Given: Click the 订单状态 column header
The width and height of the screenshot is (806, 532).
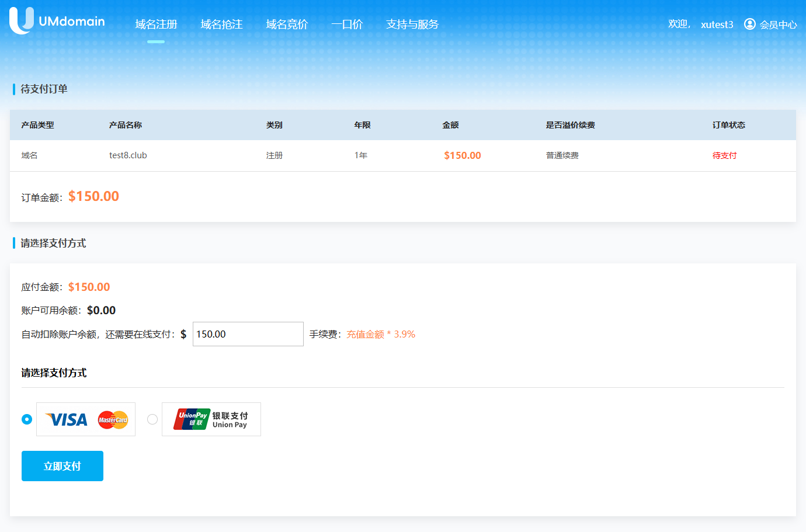Looking at the screenshot, I should pyautogui.click(x=728, y=125).
